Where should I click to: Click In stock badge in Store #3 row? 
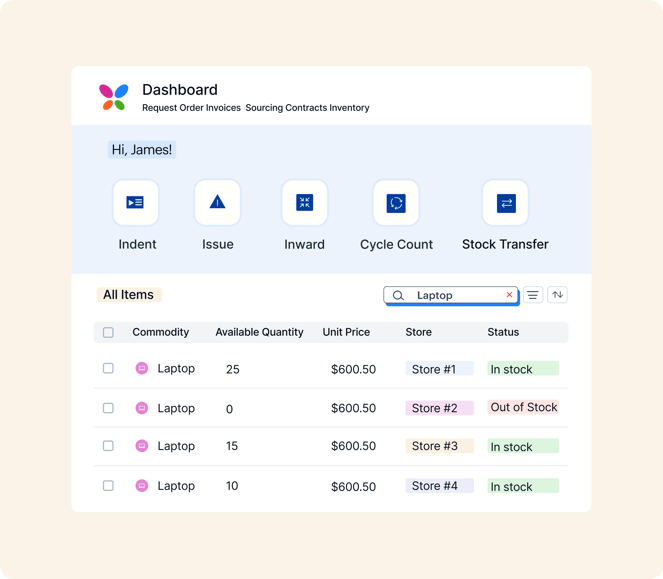pos(523,446)
